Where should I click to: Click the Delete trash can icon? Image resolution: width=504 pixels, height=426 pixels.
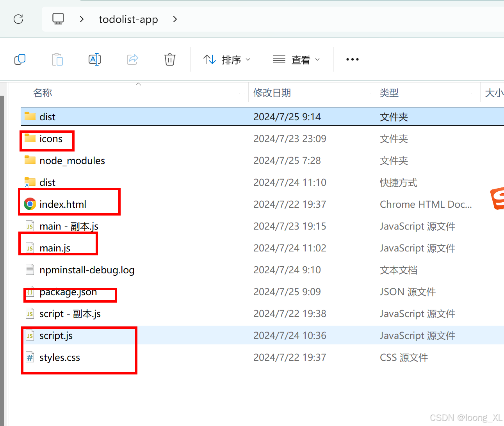[170, 59]
